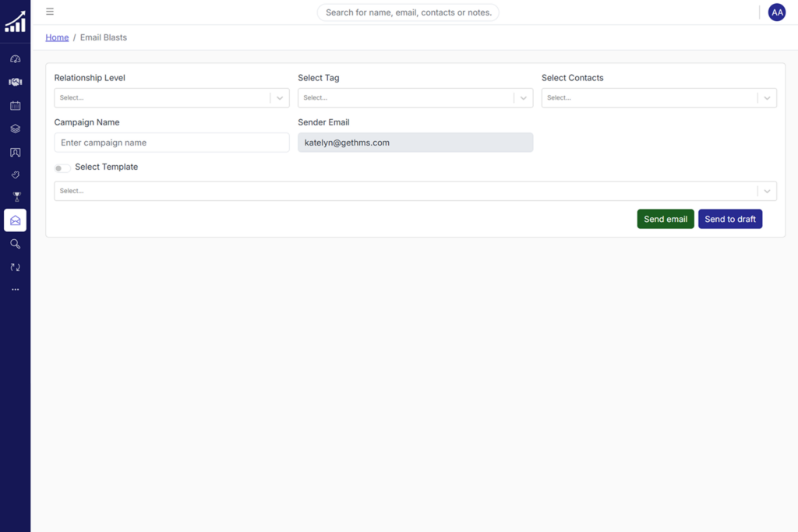Open the dashboard speedometer icon in sidebar
Image resolution: width=798 pixels, height=532 pixels.
click(15, 59)
